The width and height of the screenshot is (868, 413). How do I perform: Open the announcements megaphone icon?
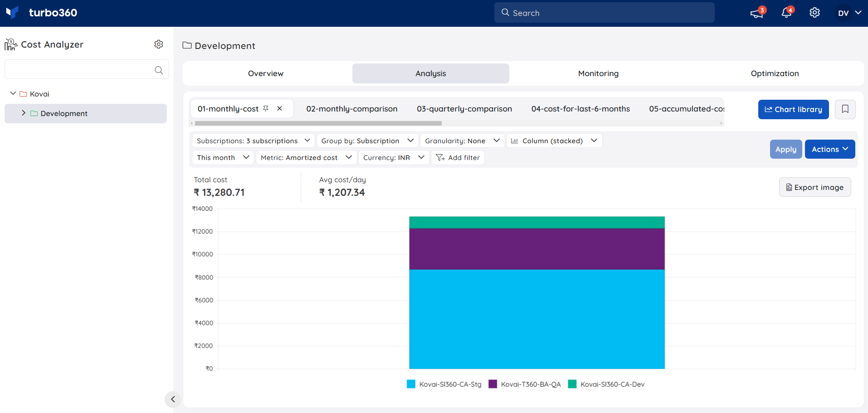tap(756, 13)
